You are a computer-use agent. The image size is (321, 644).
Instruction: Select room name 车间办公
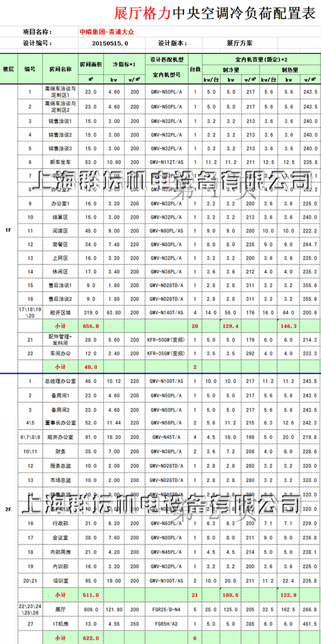pos(60,354)
